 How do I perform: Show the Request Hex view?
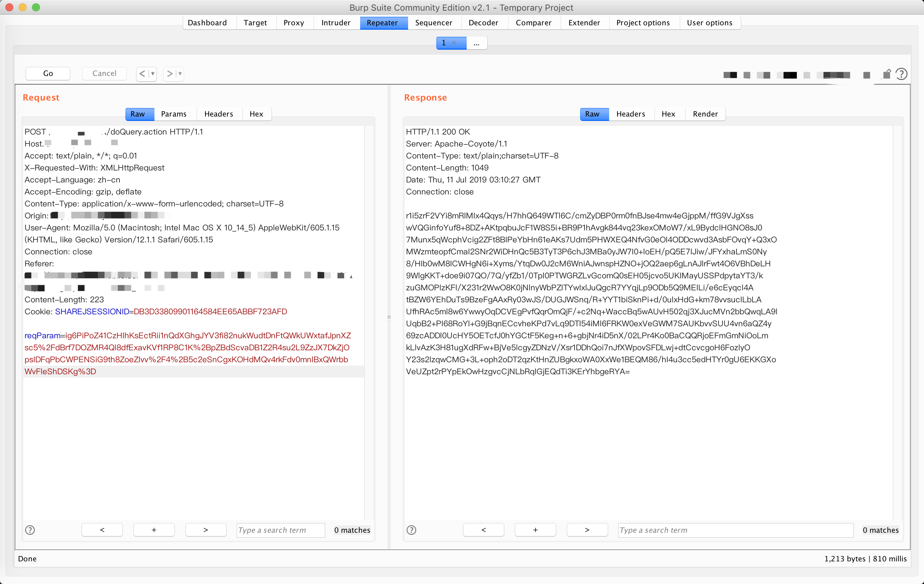pyautogui.click(x=256, y=114)
